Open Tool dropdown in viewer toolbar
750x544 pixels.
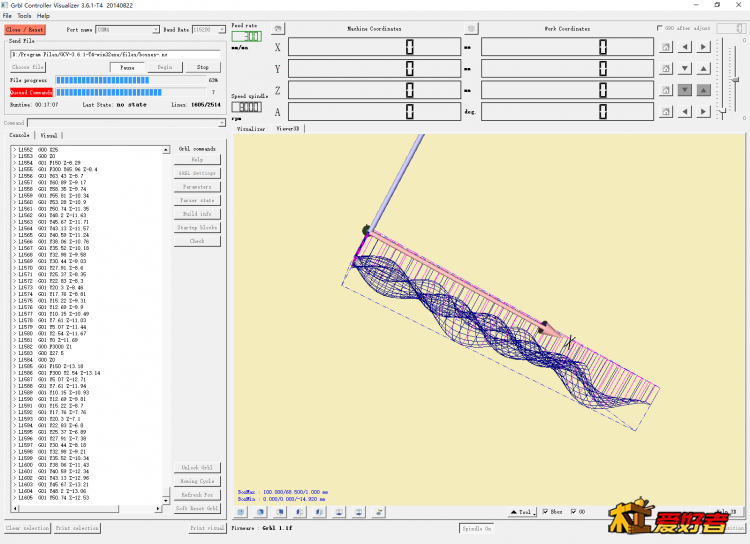click(522, 512)
